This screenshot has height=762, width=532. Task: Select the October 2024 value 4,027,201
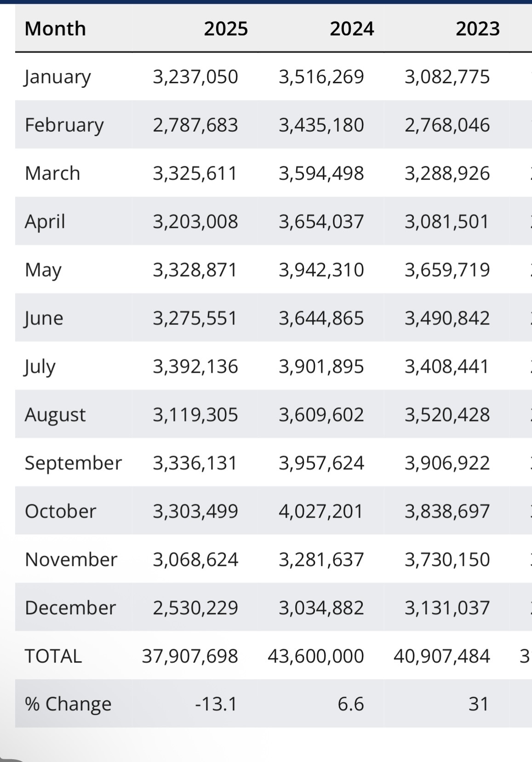pos(321,511)
